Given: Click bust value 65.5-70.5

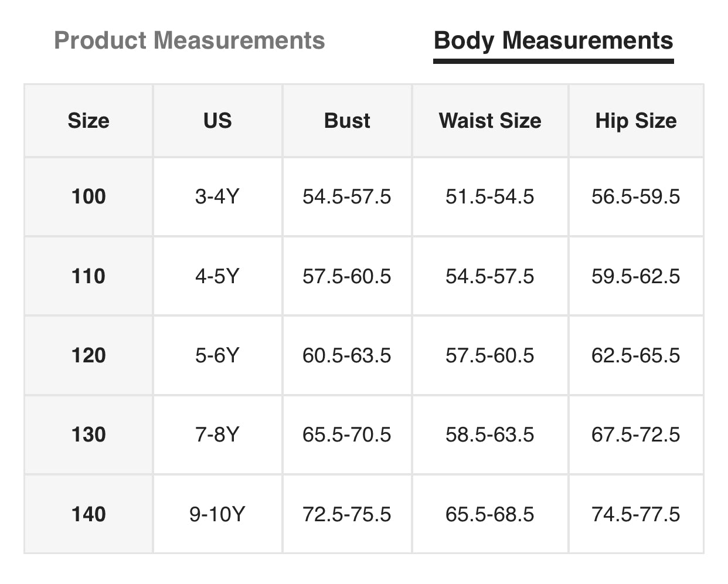Looking at the screenshot, I should [x=347, y=434].
